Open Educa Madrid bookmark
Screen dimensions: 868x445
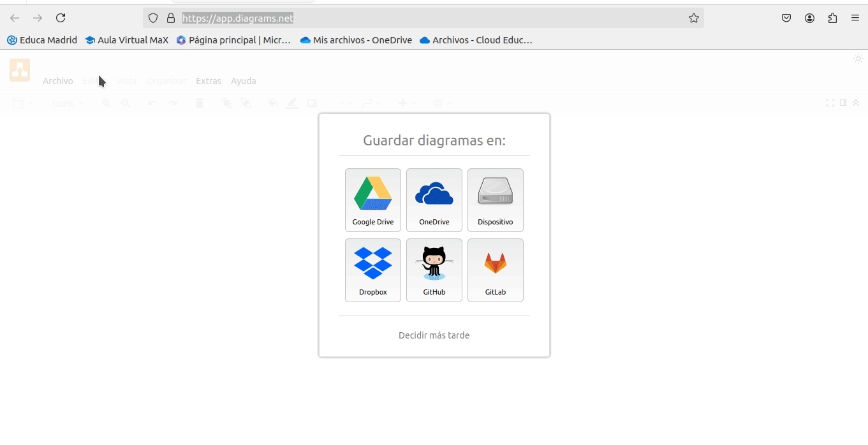[x=42, y=40]
